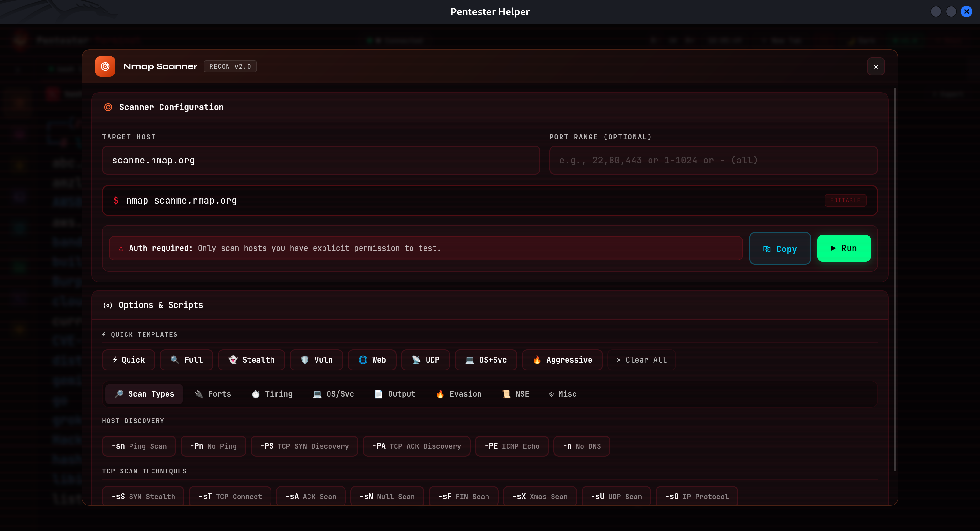980x531 pixels.
Task: Apply the UDP satellite template
Action: pyautogui.click(x=425, y=360)
